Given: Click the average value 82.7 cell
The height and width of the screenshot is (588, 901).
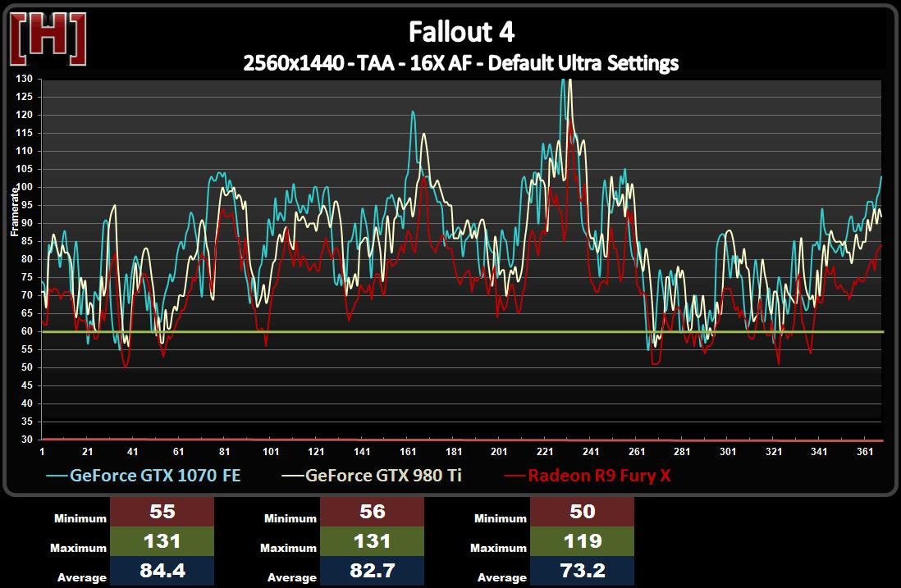Looking at the screenshot, I should tap(372, 571).
